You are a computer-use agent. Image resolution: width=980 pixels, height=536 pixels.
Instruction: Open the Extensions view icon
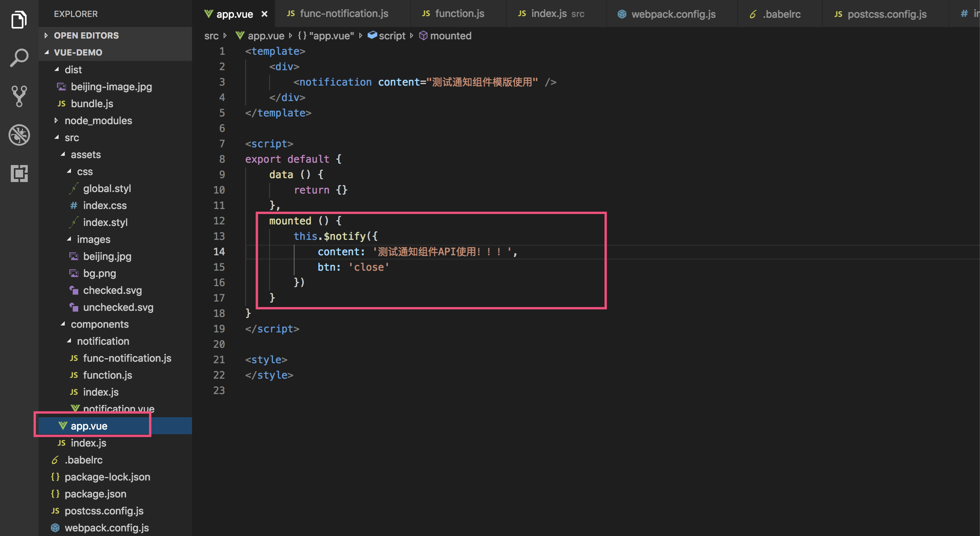pos(19,173)
